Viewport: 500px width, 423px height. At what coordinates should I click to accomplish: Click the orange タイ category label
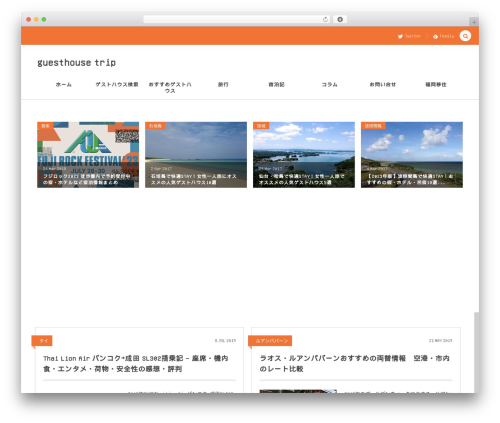[42, 341]
